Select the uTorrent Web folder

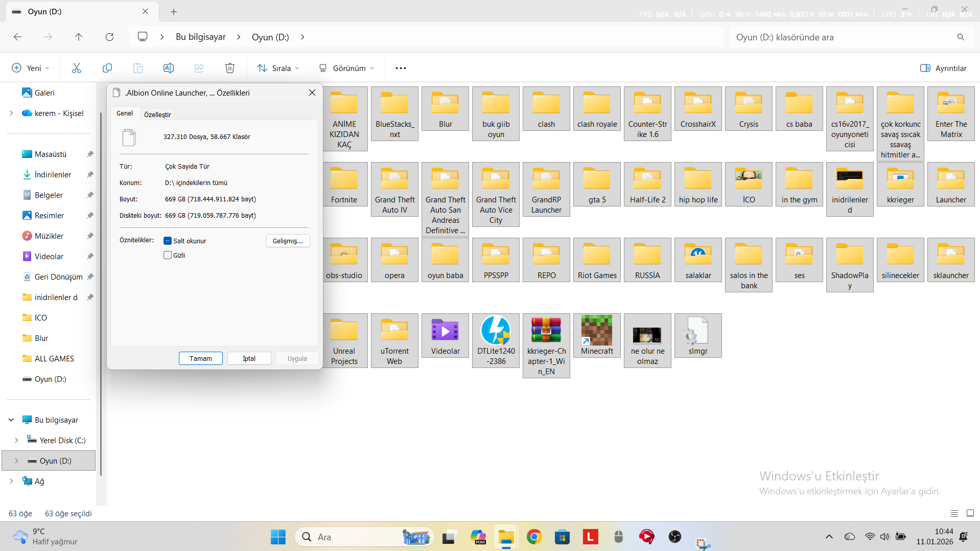click(395, 341)
